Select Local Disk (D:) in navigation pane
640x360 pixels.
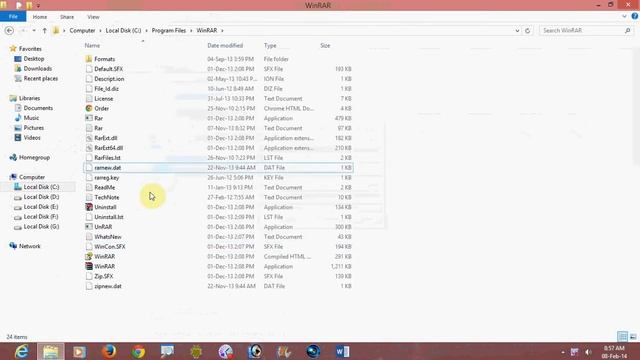click(41, 197)
